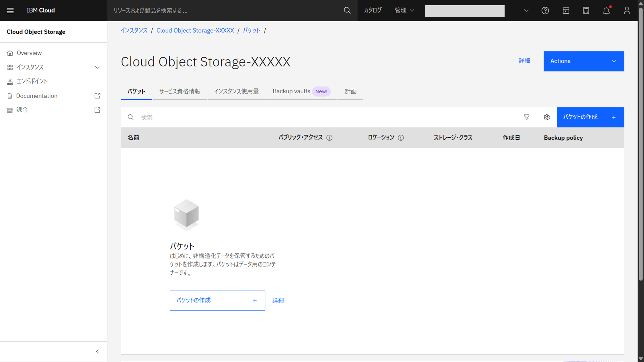
Task: Open the account switcher dropdown arrow
Action: click(526, 11)
